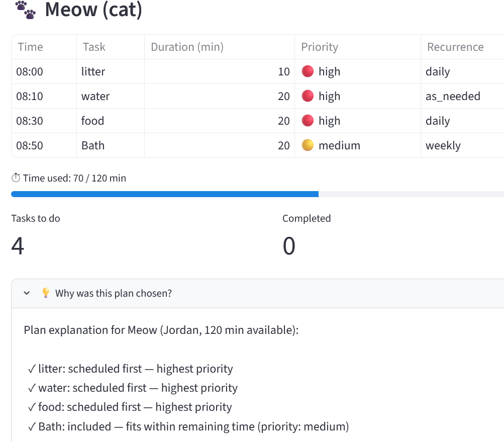Click the blue time used progress bar
The image size is (504, 442).
point(165,194)
